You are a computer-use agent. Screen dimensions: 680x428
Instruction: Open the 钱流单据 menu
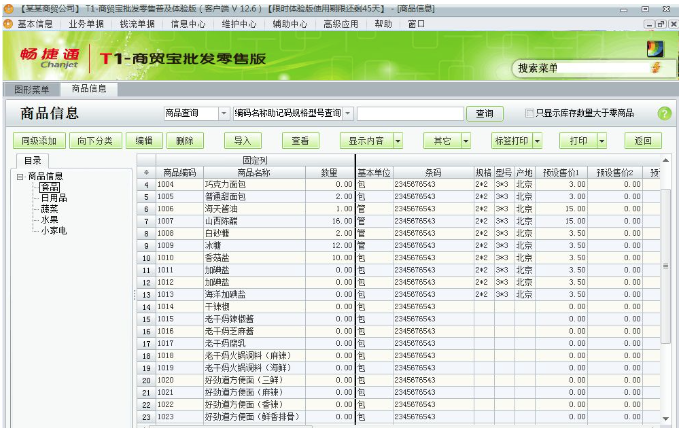click(137, 24)
